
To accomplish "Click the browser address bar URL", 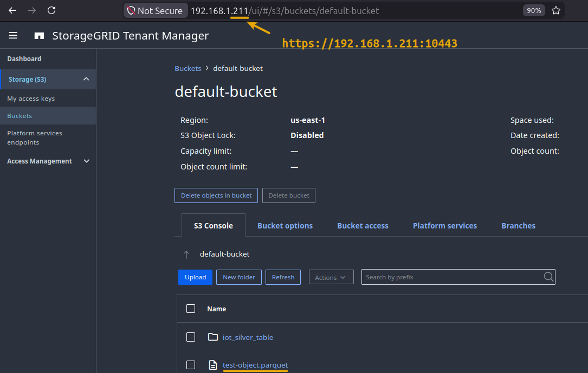I will click(x=285, y=11).
